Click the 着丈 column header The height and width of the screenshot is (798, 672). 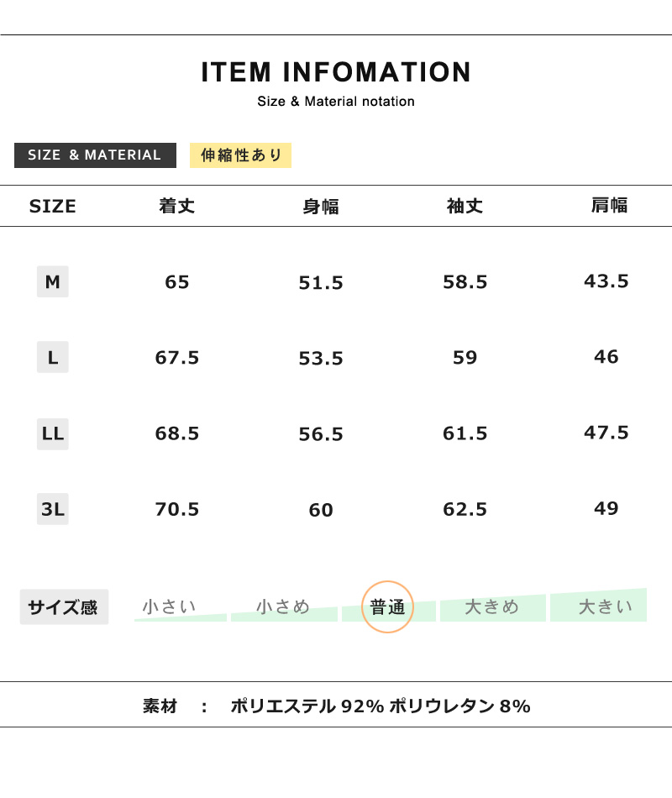point(177,206)
